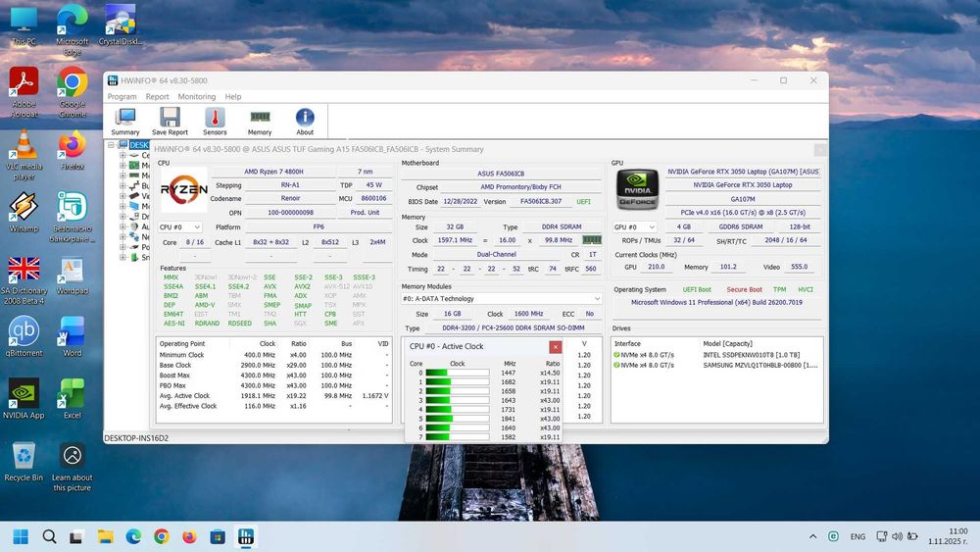The height and width of the screenshot is (552, 980).
Task: Open CrystalDiskInfo desktop shortcut
Action: tap(120, 25)
